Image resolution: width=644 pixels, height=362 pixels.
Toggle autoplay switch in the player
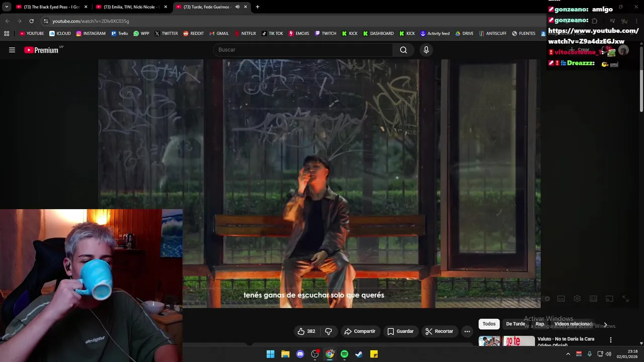pos(546,299)
